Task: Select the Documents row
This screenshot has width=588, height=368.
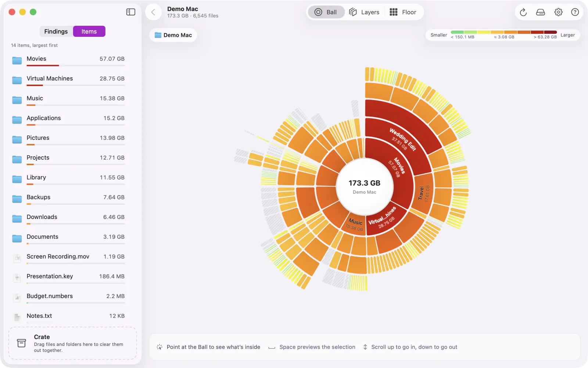Action: coord(68,238)
